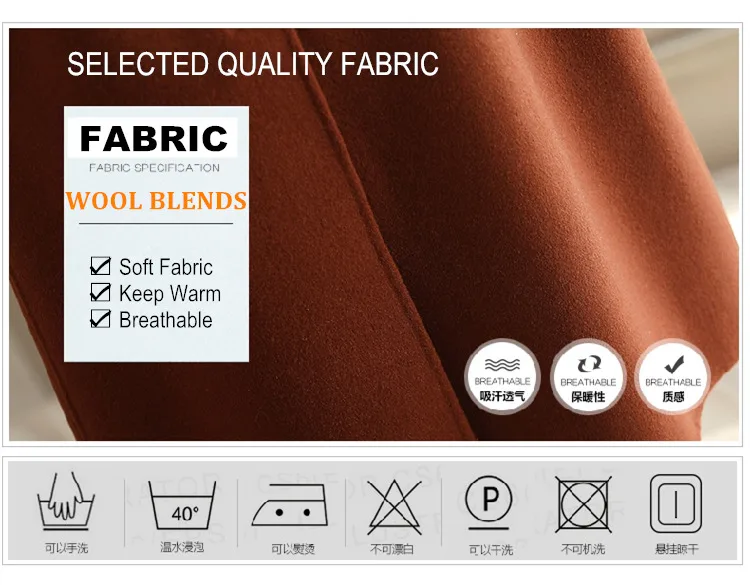750x585 pixels.
Task: Click the bold FABRIC title
Action: click(x=154, y=139)
